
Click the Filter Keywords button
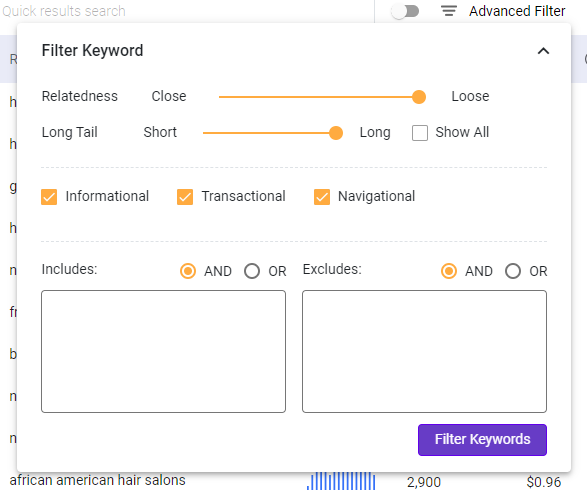(x=482, y=440)
